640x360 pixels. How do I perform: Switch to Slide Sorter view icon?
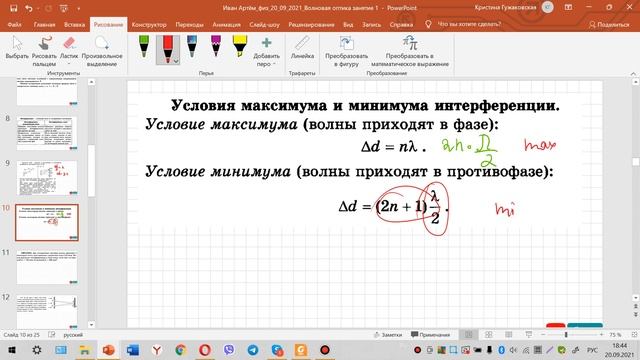coord(488,335)
